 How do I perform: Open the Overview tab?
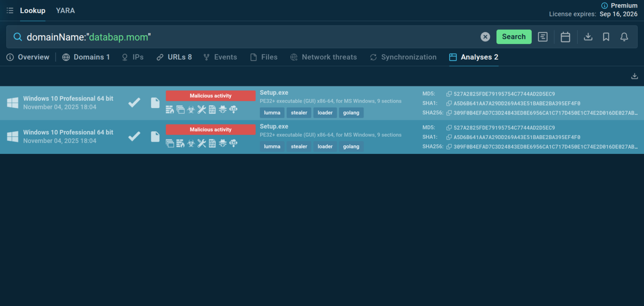pyautogui.click(x=28, y=57)
